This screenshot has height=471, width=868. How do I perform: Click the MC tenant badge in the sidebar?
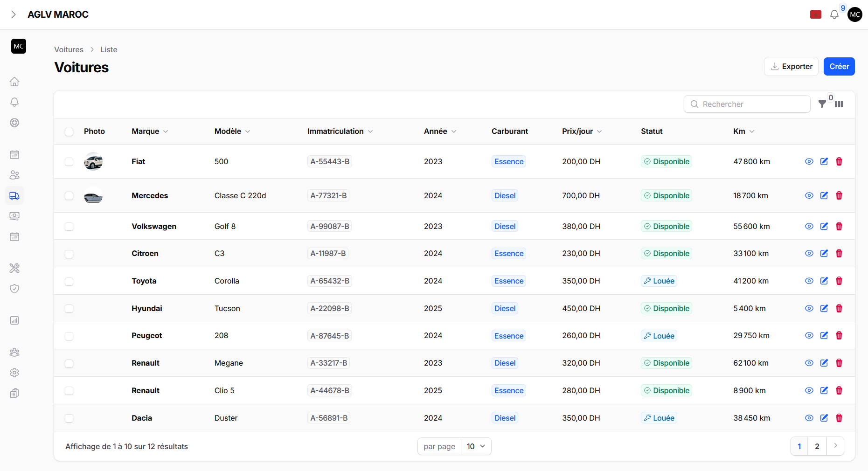[x=19, y=46]
